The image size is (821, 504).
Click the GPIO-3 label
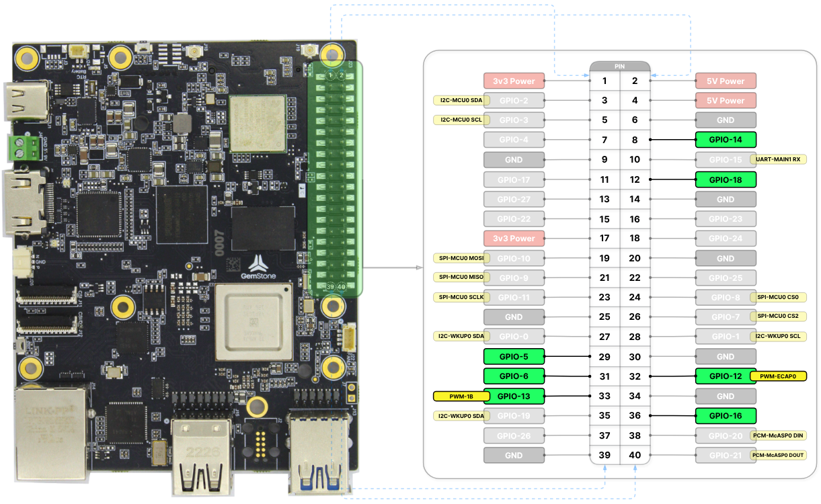[x=514, y=120]
